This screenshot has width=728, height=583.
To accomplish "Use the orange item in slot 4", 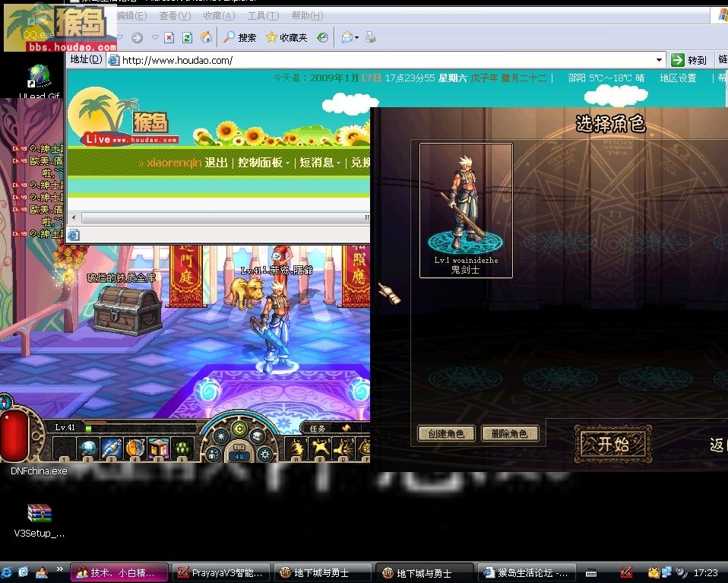I will click(135, 448).
